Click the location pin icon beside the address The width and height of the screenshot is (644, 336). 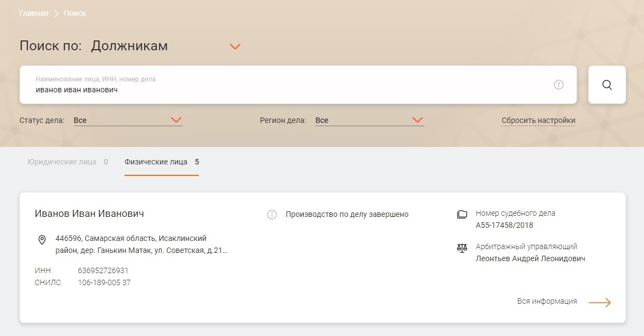click(42, 240)
